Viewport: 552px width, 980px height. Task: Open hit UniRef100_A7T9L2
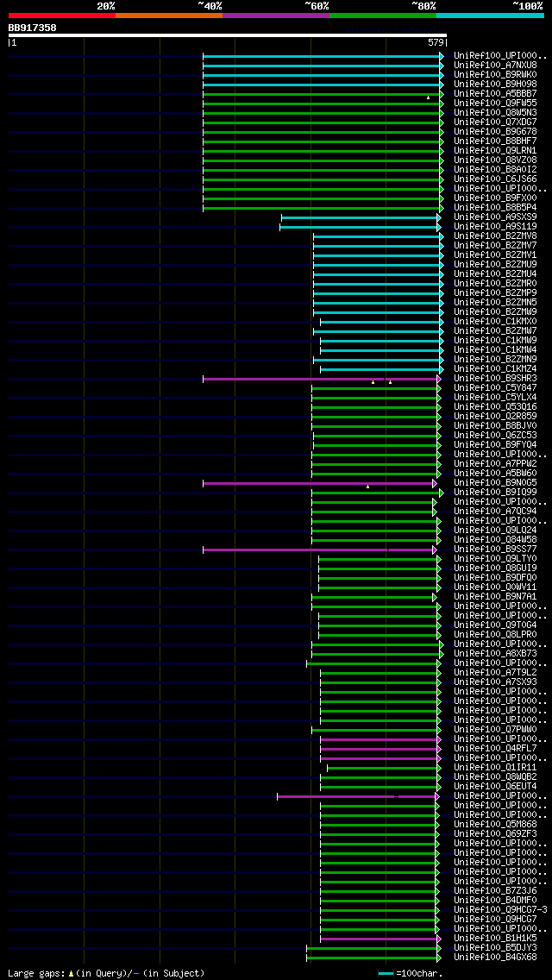click(495, 673)
